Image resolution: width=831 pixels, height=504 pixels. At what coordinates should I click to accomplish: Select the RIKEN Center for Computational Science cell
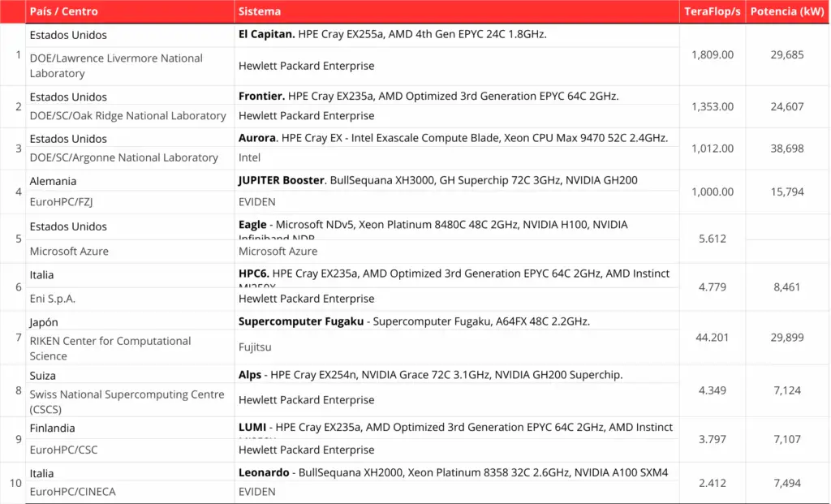pos(110,348)
